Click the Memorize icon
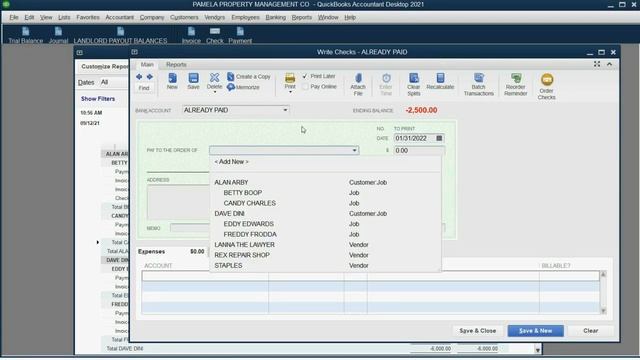This screenshot has width=640, height=360. click(x=244, y=87)
